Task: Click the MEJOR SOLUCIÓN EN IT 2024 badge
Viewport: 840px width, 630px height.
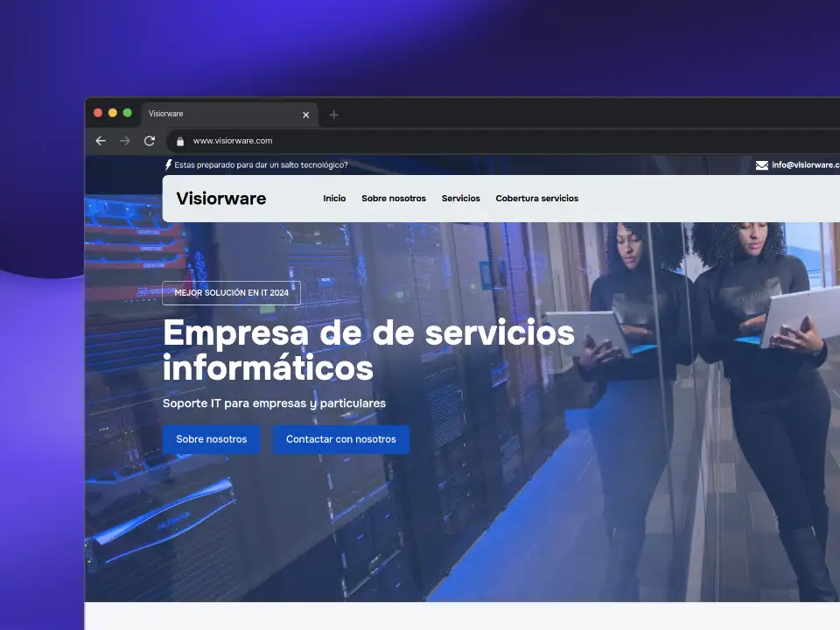Action: [x=231, y=293]
